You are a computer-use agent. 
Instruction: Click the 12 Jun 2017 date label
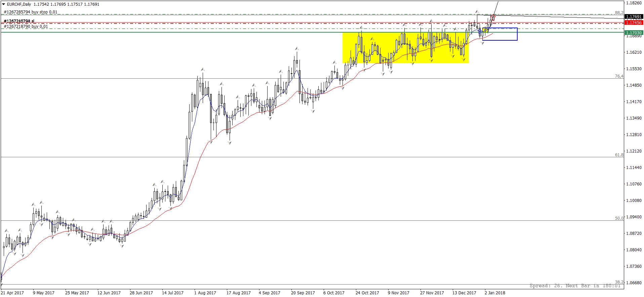pos(109,293)
